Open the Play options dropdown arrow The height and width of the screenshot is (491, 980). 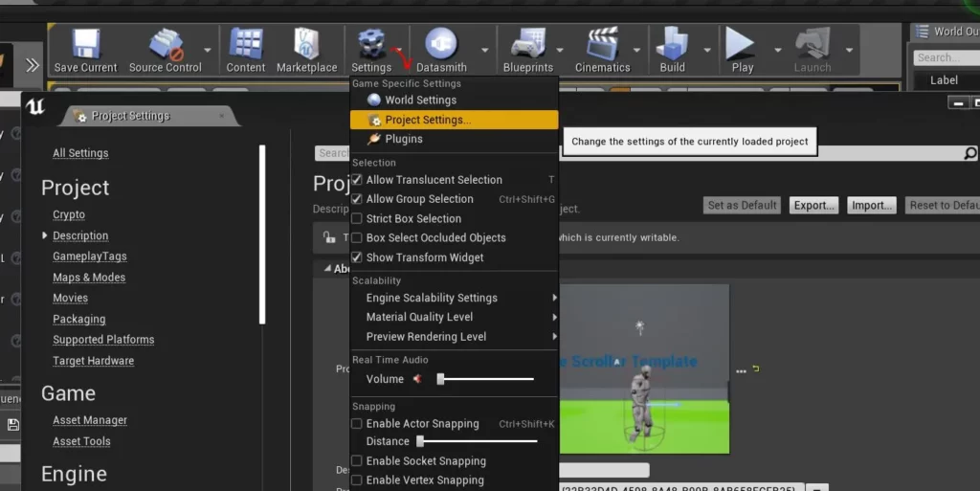[778, 50]
